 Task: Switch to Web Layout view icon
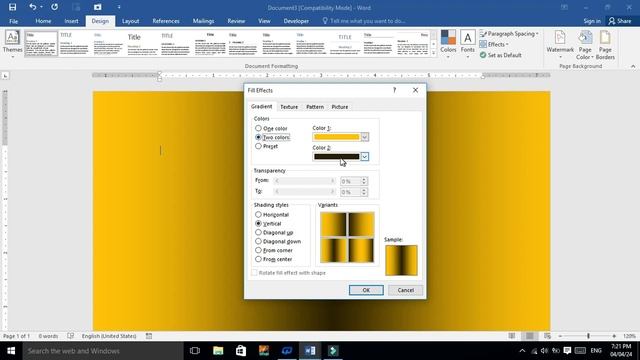(x=547, y=336)
